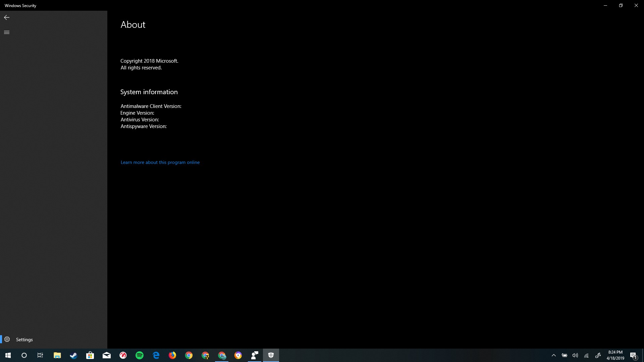Open Chrome icon with yellow radiation badge
The height and width of the screenshot is (362, 644).
[x=205, y=355]
